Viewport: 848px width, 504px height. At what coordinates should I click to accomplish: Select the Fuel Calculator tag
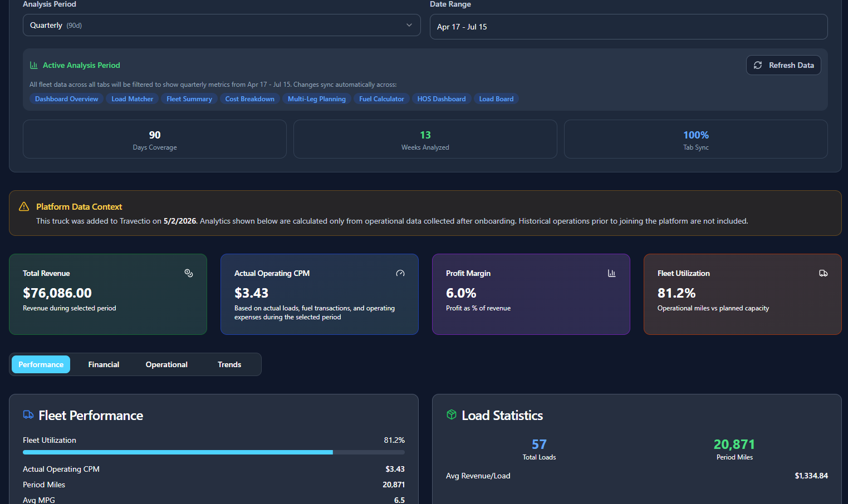pos(381,99)
